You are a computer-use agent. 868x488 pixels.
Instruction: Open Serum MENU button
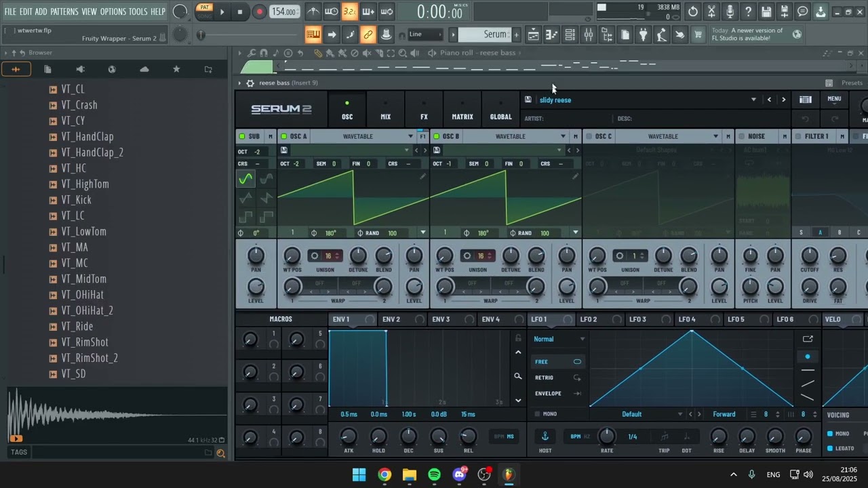(834, 99)
